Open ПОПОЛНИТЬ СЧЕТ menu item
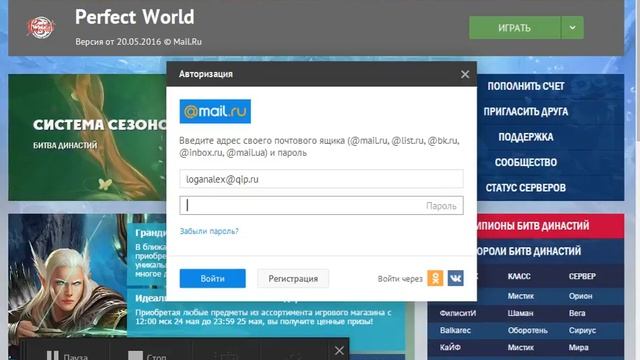 tap(526, 86)
